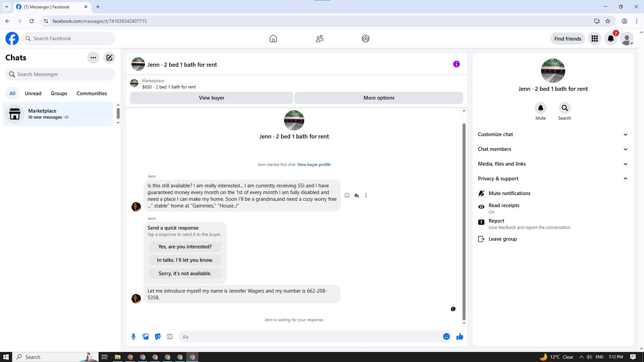Attach a photo using image icon

[146, 337]
